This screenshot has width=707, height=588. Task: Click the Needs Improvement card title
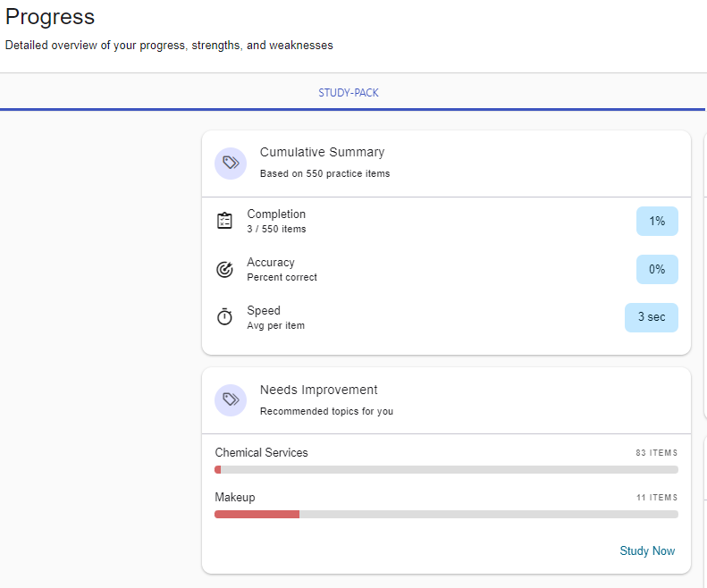click(318, 391)
